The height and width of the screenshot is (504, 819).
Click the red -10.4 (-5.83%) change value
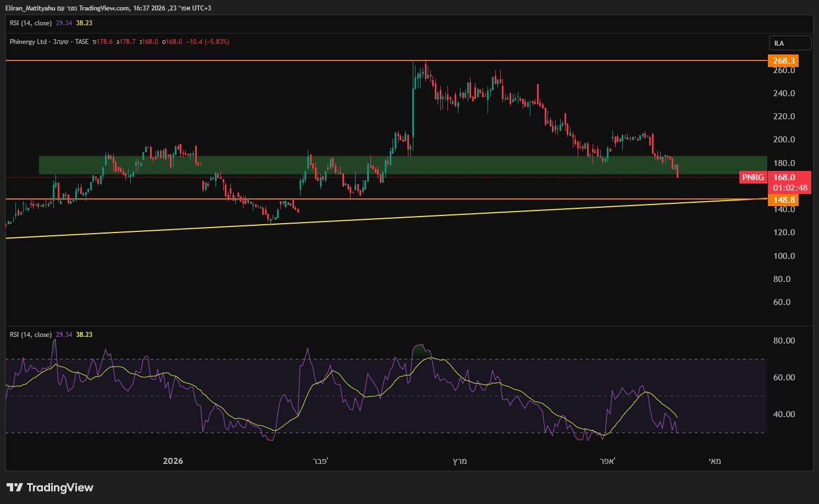tap(208, 42)
